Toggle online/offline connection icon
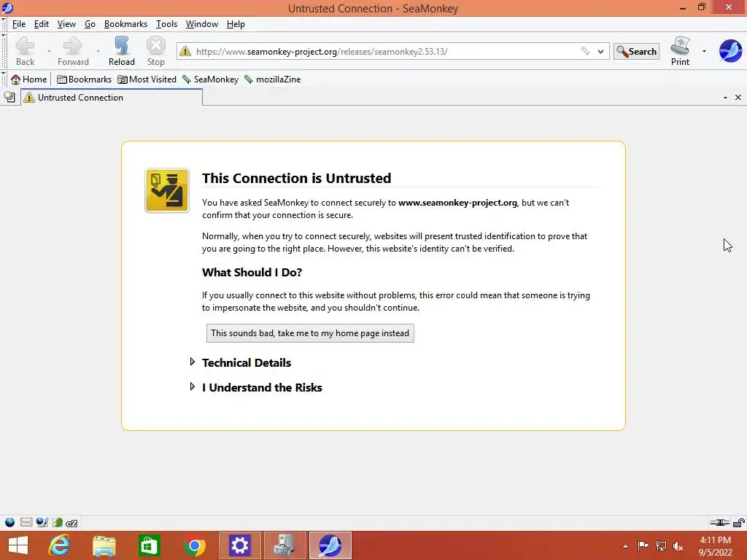The image size is (747, 560). coord(719,522)
